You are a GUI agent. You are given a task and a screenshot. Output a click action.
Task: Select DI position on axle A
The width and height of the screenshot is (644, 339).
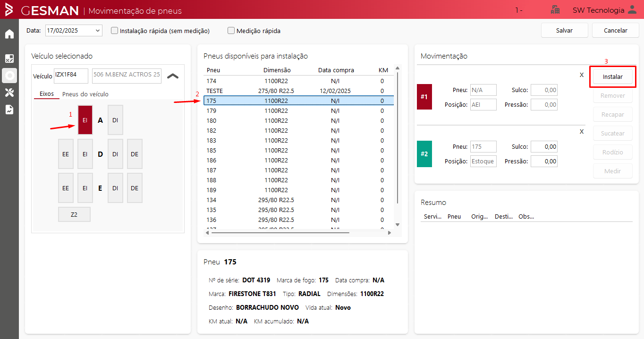[115, 120]
